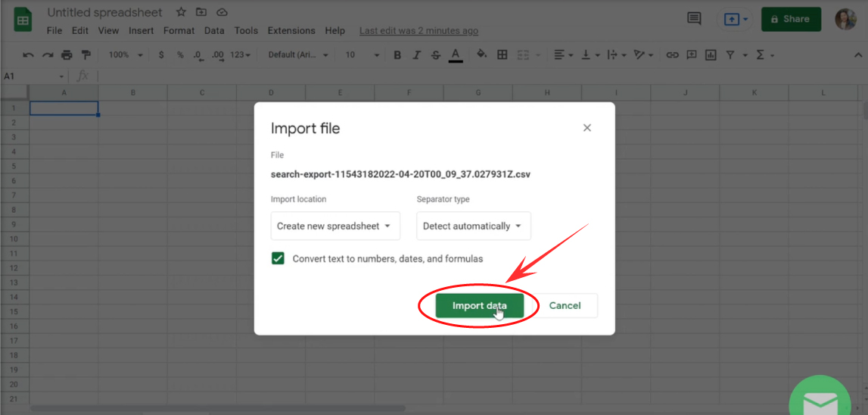Select column header B
Viewport: 868px width, 415px height.
[133, 93]
